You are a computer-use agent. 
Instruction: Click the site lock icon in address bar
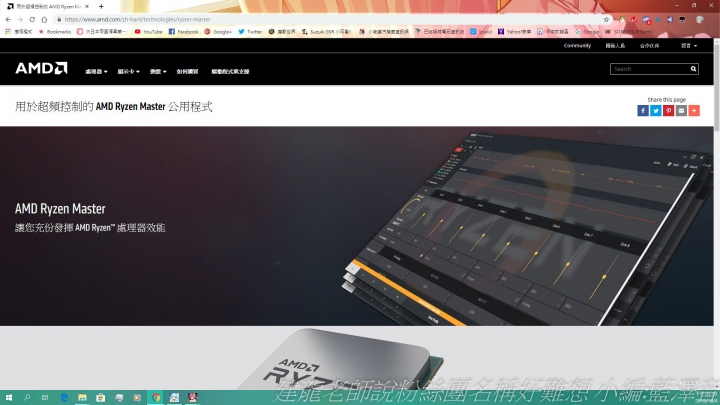click(x=59, y=19)
